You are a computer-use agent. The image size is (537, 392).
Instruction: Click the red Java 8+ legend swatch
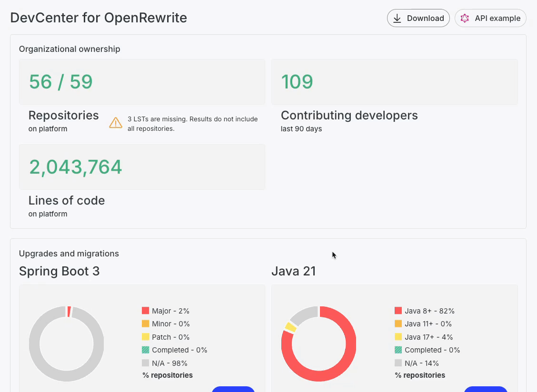point(398,311)
